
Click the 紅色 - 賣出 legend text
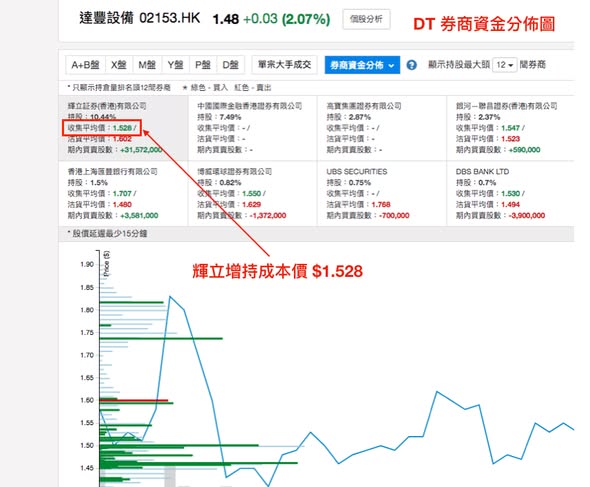click(252, 88)
